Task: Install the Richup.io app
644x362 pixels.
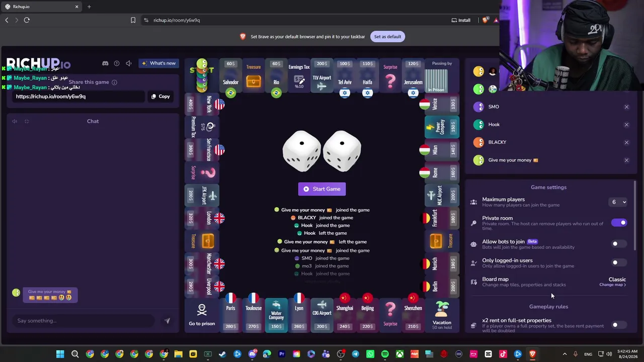Action: point(461,20)
